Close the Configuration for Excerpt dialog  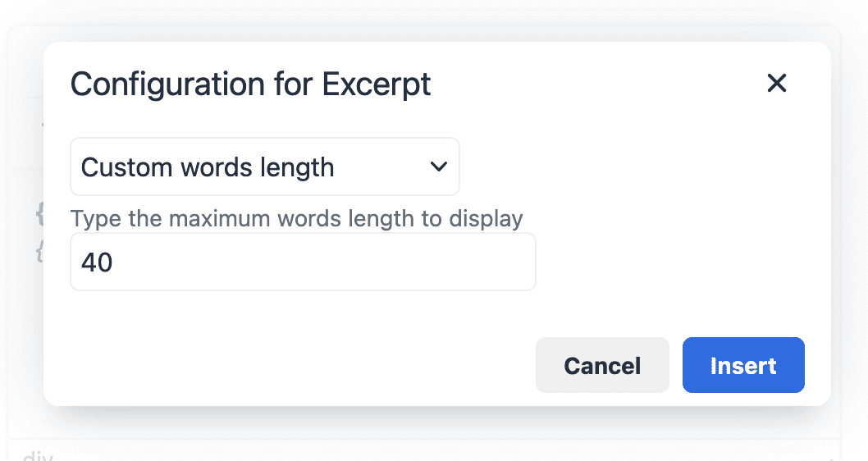pos(776,83)
